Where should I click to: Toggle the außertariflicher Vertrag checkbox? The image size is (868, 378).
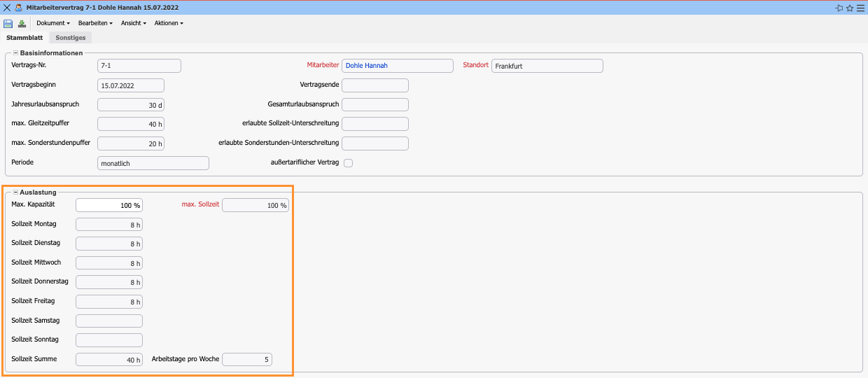click(x=348, y=163)
